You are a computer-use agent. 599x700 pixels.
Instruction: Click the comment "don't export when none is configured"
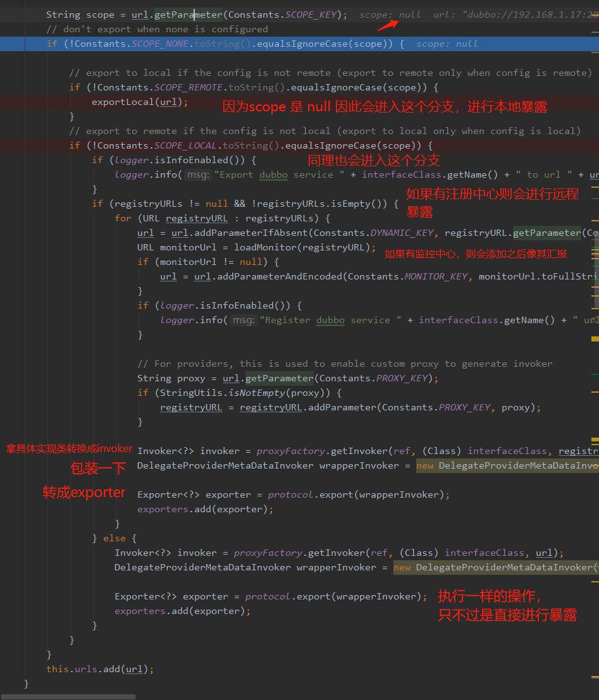tap(157, 30)
